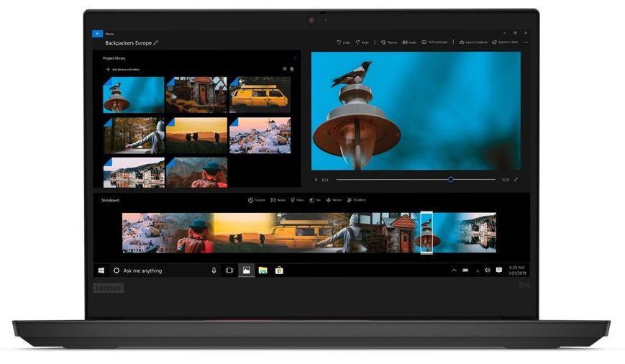Click the Redo icon in the toolbar
Image resolution: width=625 pixels, height=364 pixels.
tap(358, 42)
